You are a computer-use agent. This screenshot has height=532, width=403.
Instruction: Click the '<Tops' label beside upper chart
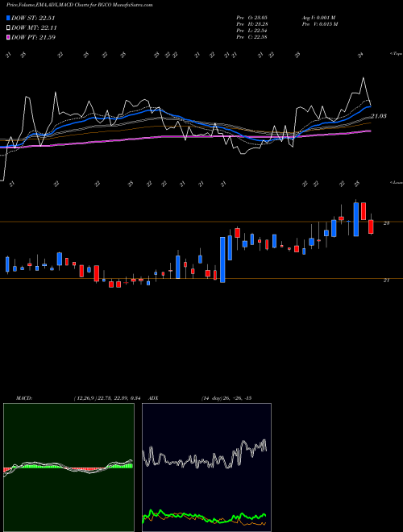coord(396,54)
